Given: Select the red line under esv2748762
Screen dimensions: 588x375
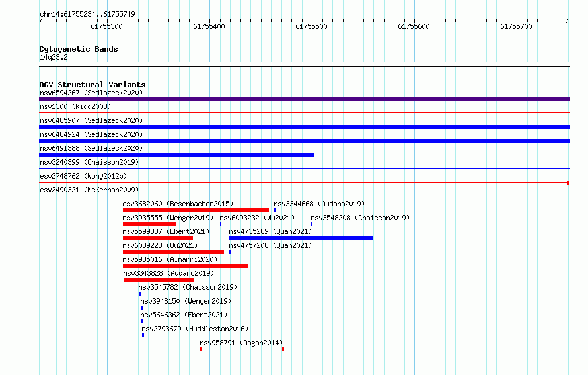Looking at the screenshot, I should (304, 183).
